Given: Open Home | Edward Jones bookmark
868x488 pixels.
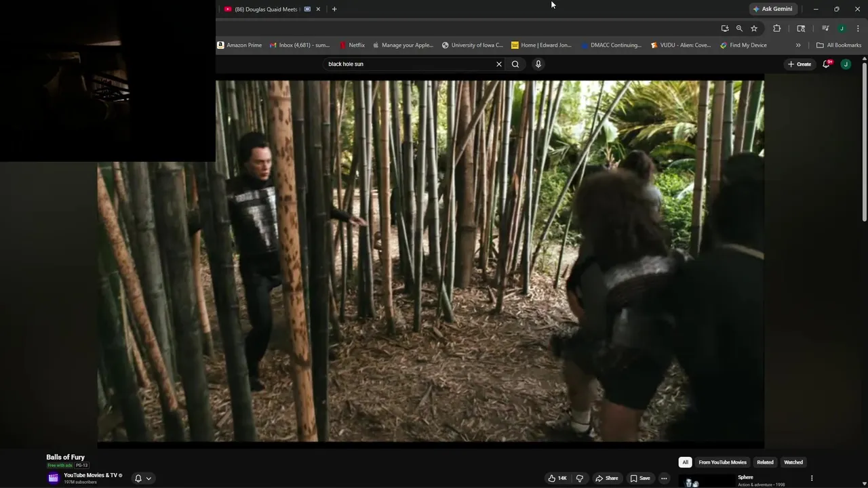Looking at the screenshot, I should tap(541, 45).
